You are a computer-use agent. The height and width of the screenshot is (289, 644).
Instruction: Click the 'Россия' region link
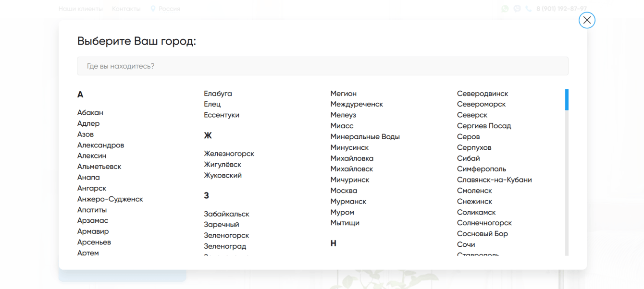[x=169, y=9]
